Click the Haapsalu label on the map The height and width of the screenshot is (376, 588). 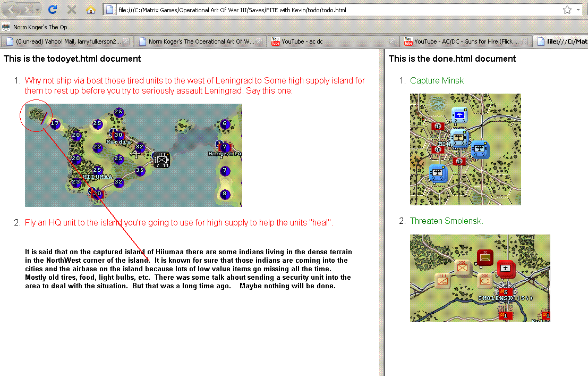coord(225,154)
